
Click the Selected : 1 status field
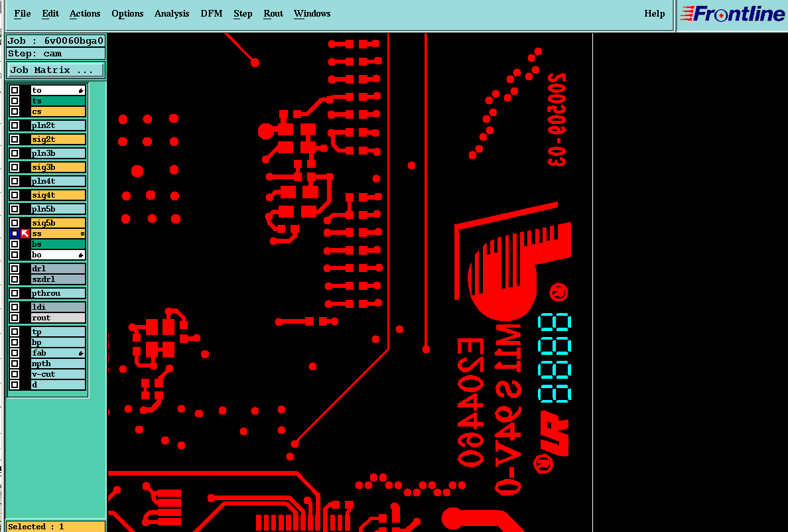(x=55, y=527)
